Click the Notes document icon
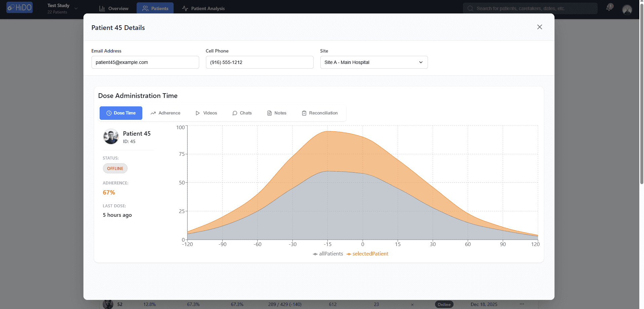 (x=269, y=113)
